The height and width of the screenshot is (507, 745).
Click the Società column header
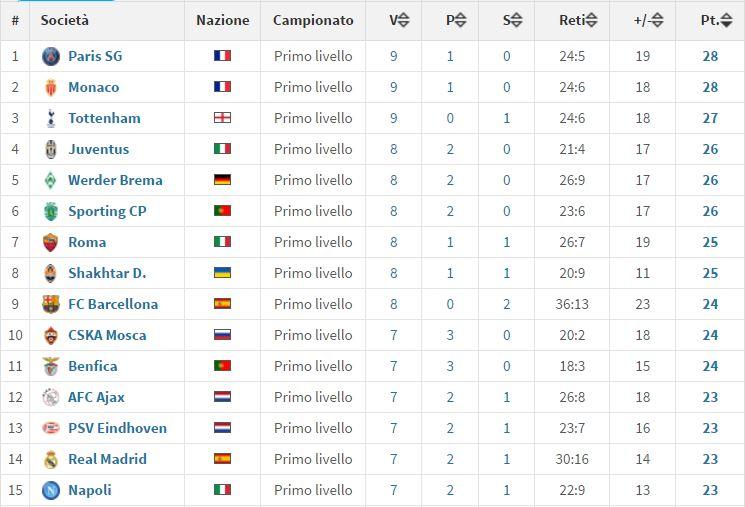(x=65, y=20)
